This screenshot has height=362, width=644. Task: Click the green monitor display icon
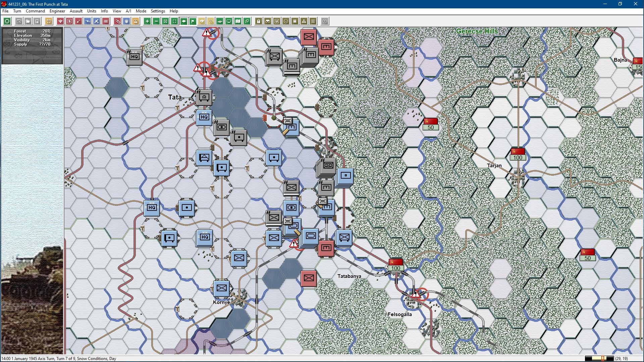click(229, 21)
